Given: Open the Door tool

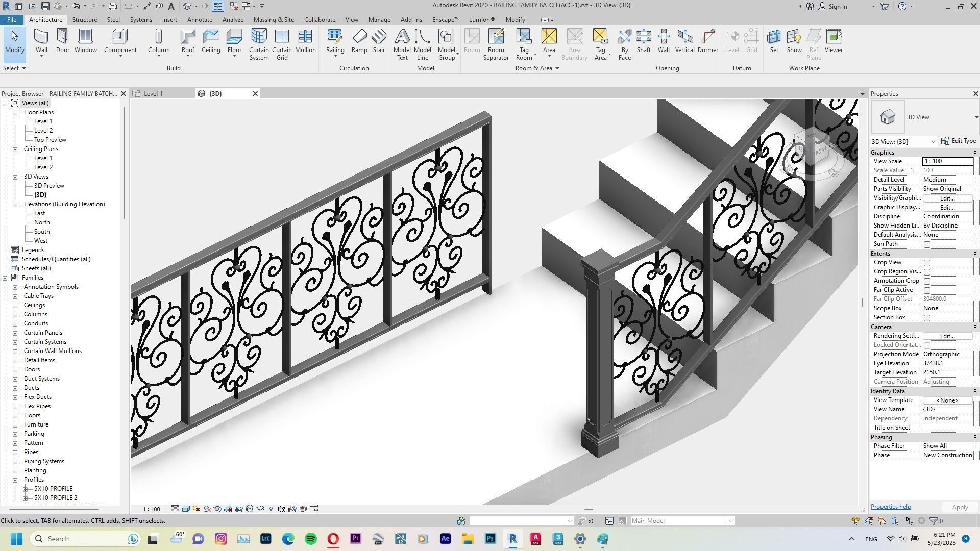Looking at the screenshot, I should click(62, 42).
